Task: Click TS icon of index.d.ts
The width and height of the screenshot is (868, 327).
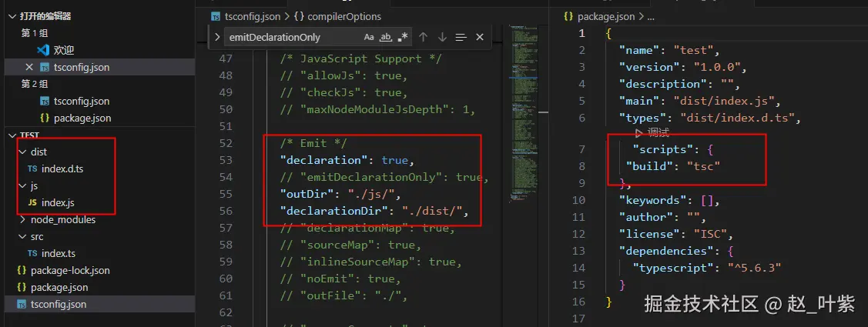Action: click(x=32, y=169)
